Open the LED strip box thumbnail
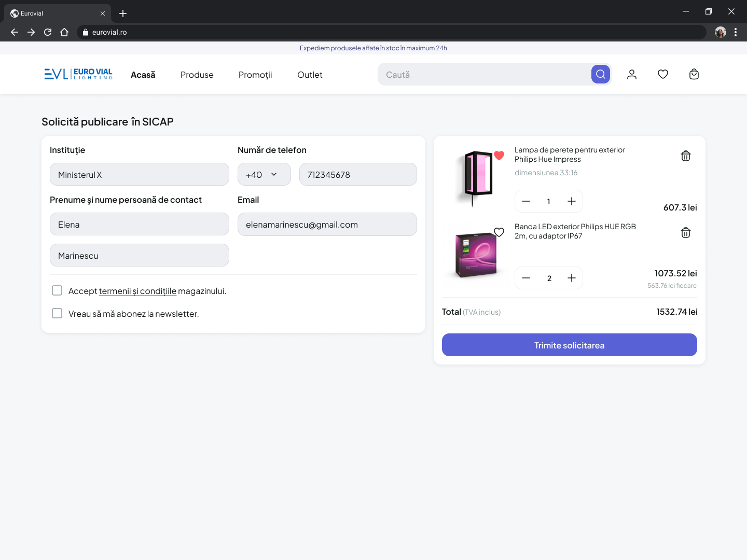 (475, 254)
